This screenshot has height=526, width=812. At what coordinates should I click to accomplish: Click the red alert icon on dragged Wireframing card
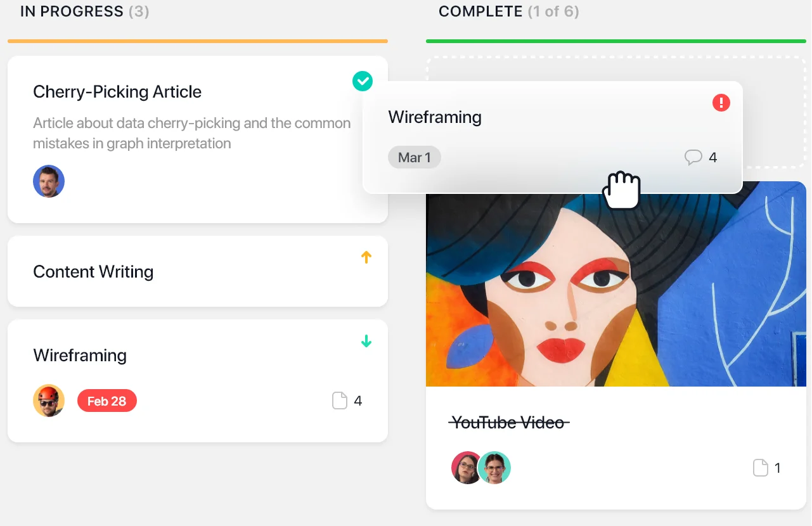coord(721,103)
